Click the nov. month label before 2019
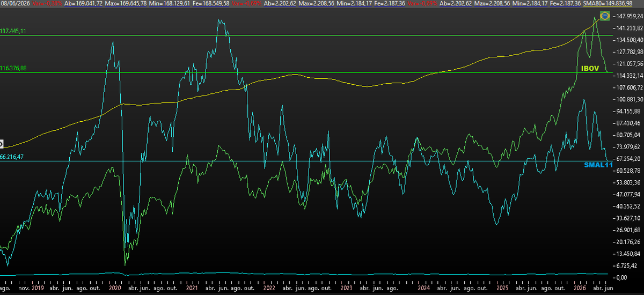This screenshot has width=644, height=295. click(x=25, y=287)
